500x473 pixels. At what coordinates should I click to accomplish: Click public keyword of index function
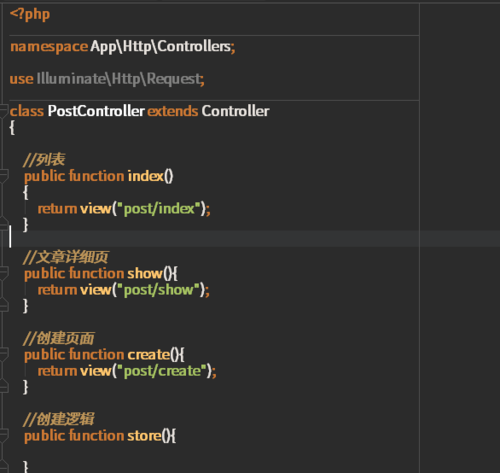45,176
